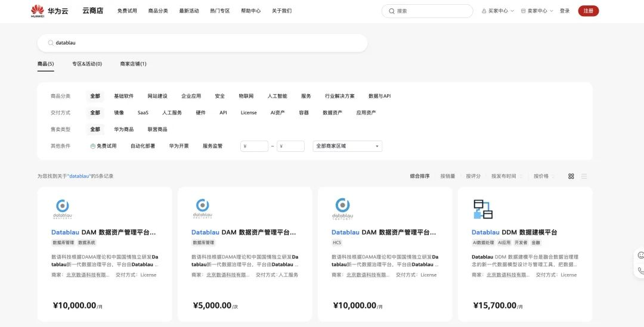
Task: Filter delivery method by AI资产
Action: tap(278, 113)
